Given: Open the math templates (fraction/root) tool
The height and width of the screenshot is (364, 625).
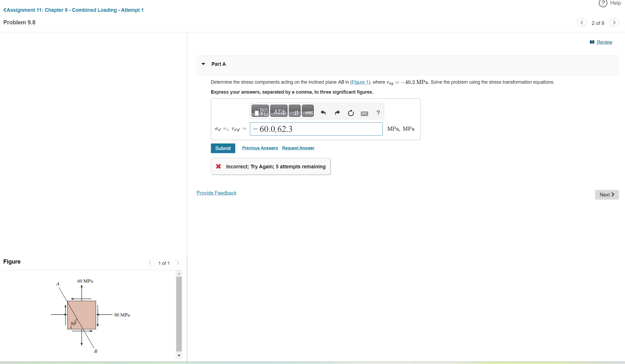Looking at the screenshot, I should (x=260, y=111).
